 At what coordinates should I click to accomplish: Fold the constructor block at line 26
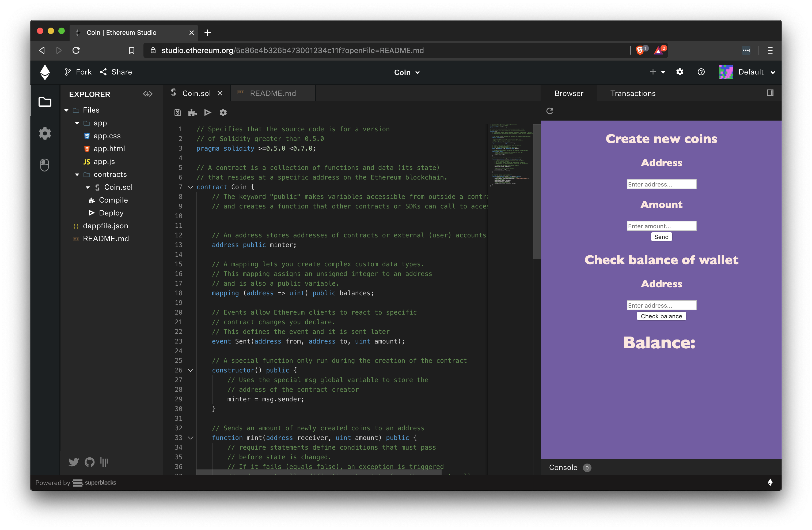pyautogui.click(x=191, y=370)
